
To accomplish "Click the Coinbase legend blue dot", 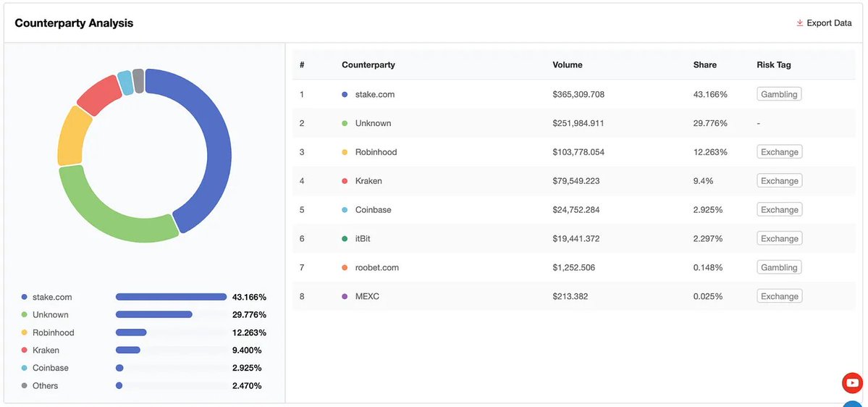I will 24,368.
